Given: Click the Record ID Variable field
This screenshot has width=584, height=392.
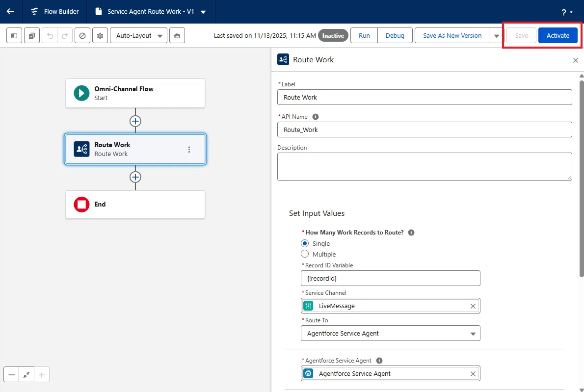Looking at the screenshot, I should [x=390, y=278].
